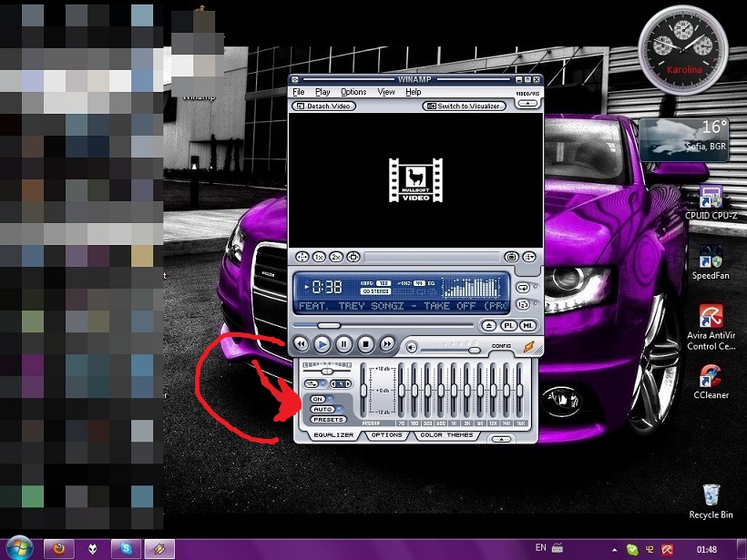Open the Play menu

pos(322,92)
